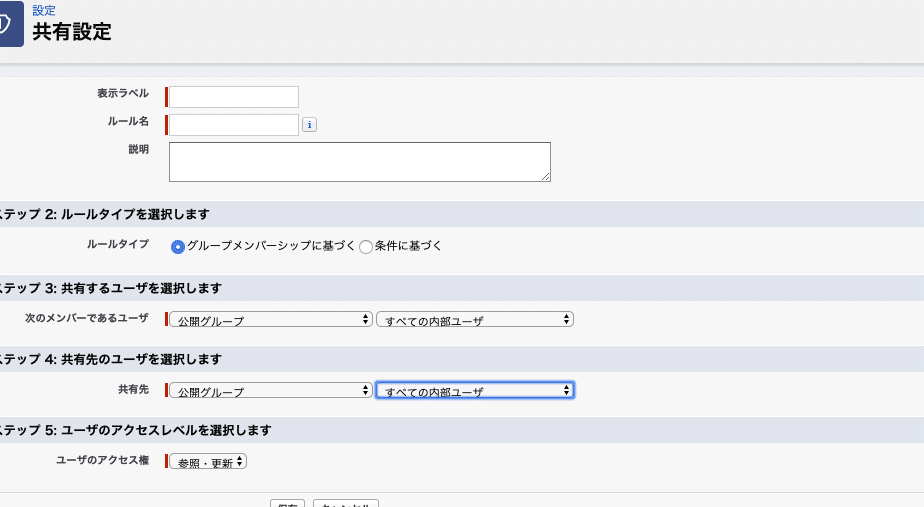This screenshot has width=924, height=507.
Task: Open 共有先 公開グループ dropdown
Action: pos(270,391)
